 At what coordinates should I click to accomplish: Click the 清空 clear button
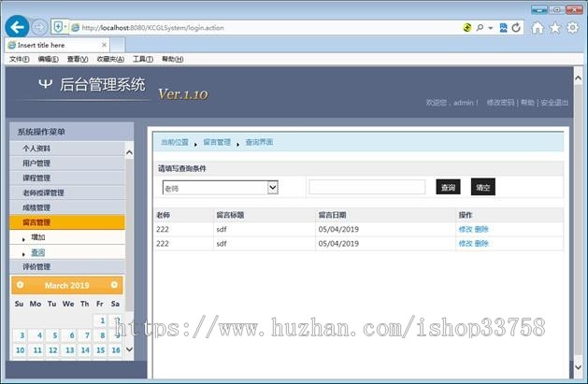pos(483,187)
